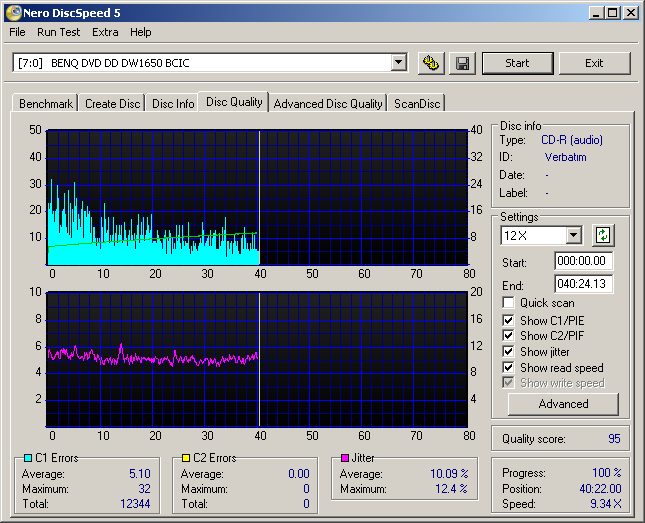Viewport: 645px width, 523px height.
Task: Click the End time input field
Action: pyautogui.click(x=584, y=285)
